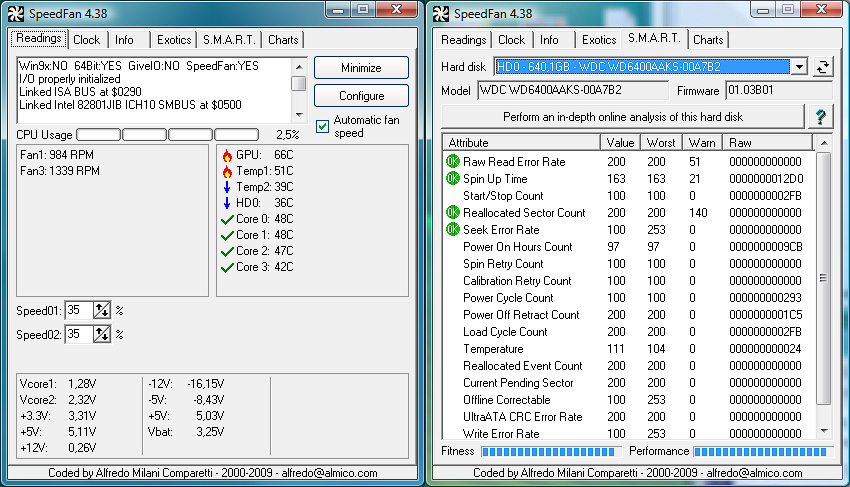Click the SMART table scrollbar thumb
Screen dimensions: 850x487
pyautogui.click(x=823, y=278)
